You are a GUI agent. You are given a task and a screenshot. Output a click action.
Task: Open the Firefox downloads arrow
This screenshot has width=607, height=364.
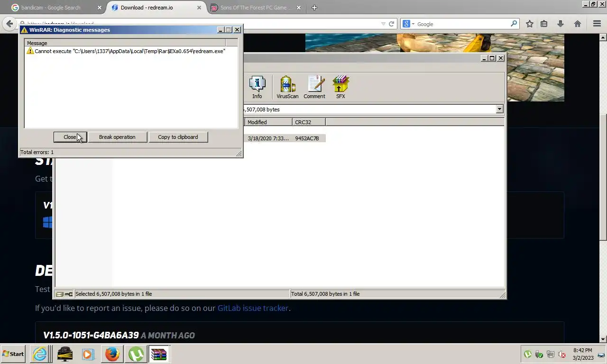pos(560,24)
